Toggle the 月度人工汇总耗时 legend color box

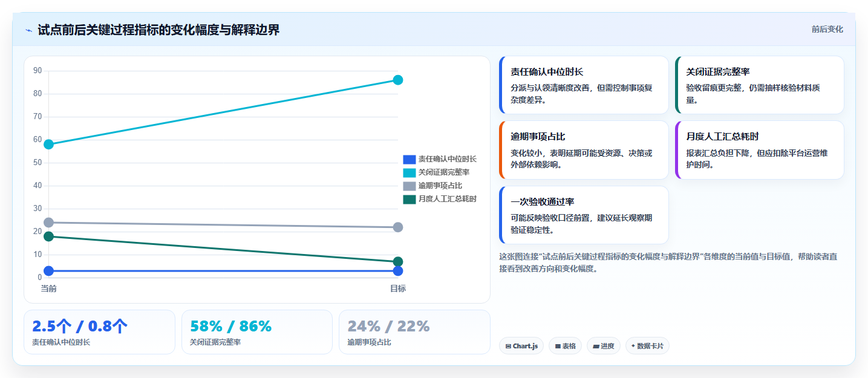pos(410,199)
